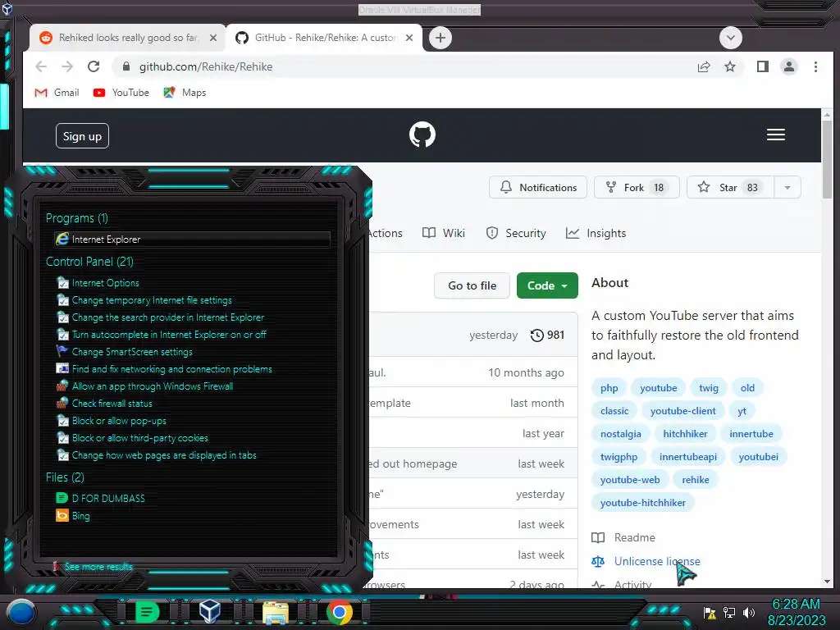Bookmark this page with the star icon

point(730,66)
